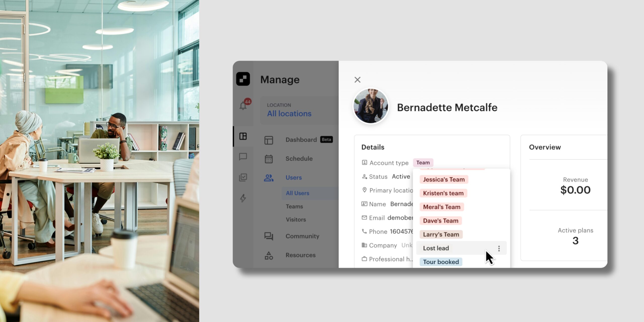This screenshot has height=322, width=644.
Task: Go to All Users submenu item
Action: coord(297,193)
